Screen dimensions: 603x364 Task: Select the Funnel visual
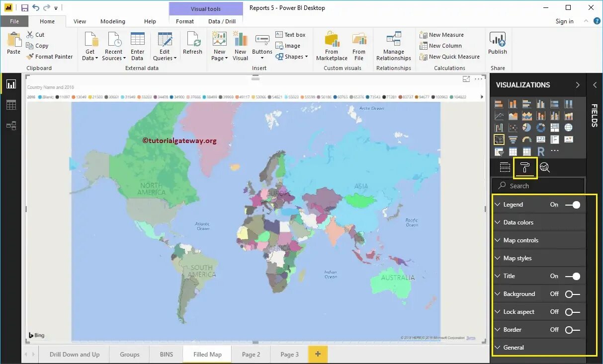point(513,140)
